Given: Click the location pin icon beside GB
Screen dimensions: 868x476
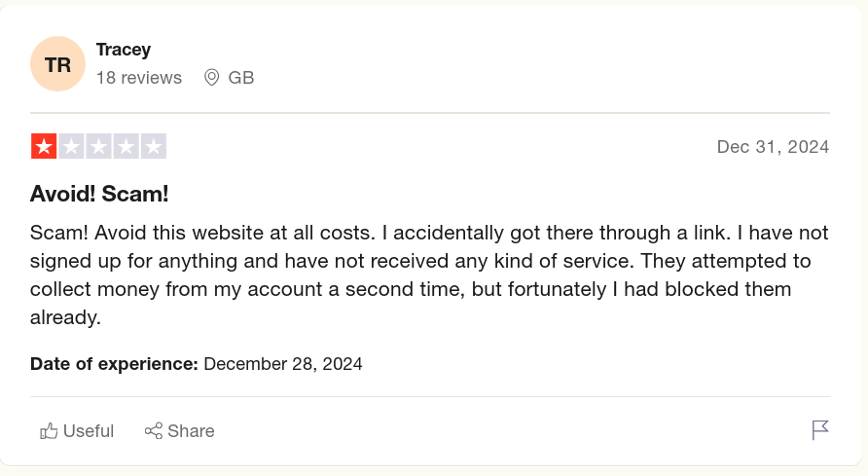Looking at the screenshot, I should pyautogui.click(x=211, y=78).
